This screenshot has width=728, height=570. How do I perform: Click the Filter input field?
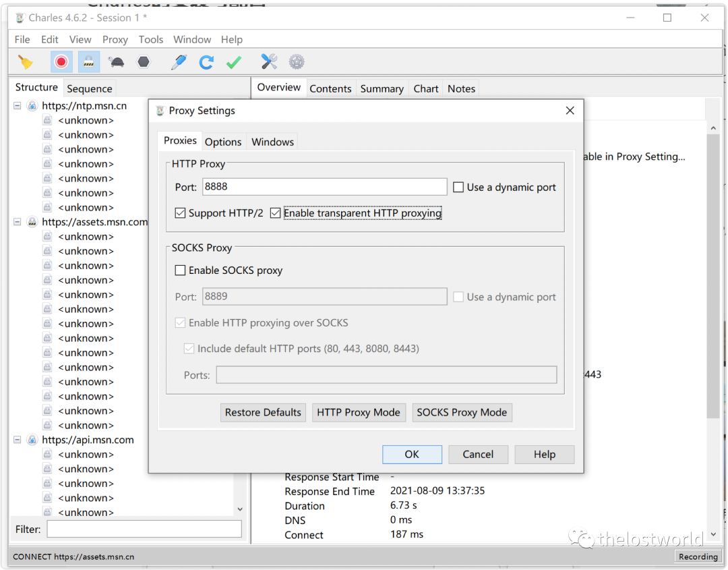coord(144,529)
